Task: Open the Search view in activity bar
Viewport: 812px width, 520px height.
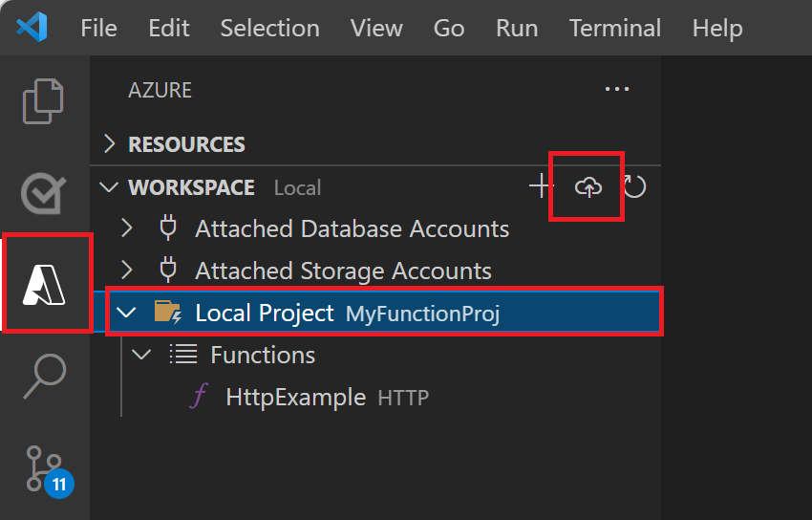Action: click(44, 378)
